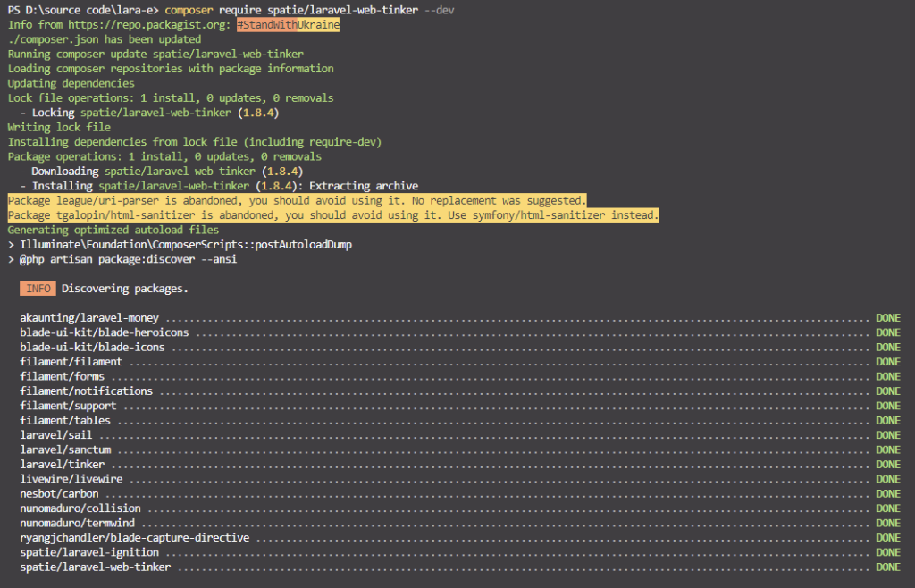915x588 pixels.
Task: Select the nunomaduro/collision package name
Action: pos(80,508)
